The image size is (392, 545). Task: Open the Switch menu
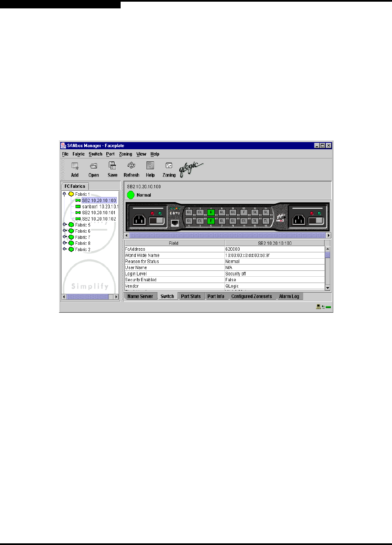(95, 154)
